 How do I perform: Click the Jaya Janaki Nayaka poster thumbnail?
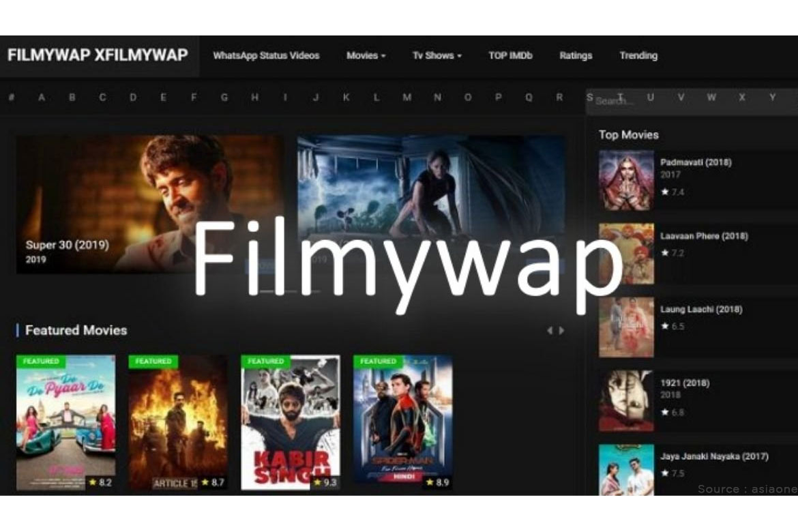click(x=626, y=469)
